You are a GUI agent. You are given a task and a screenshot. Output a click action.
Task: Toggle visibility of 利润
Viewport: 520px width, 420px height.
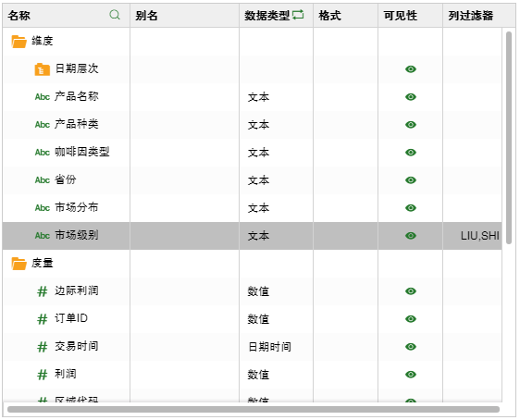tap(411, 375)
